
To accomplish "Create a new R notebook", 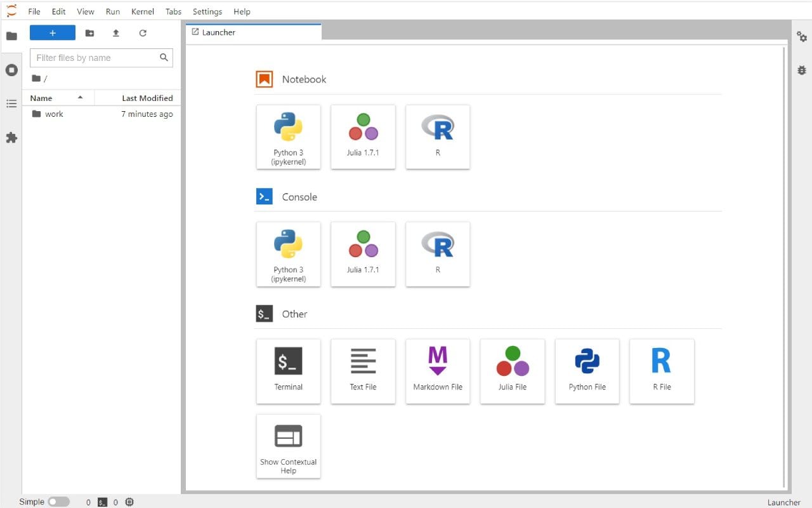I will click(438, 137).
